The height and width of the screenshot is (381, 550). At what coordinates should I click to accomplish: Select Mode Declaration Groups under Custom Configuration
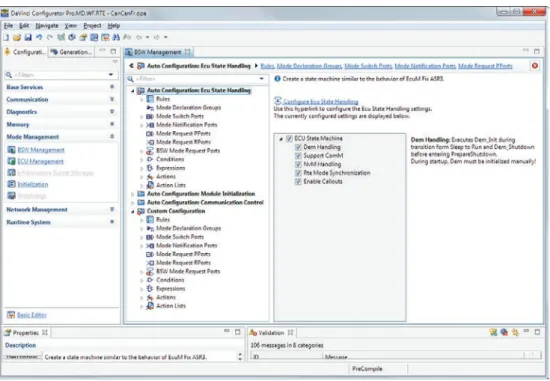click(x=188, y=228)
